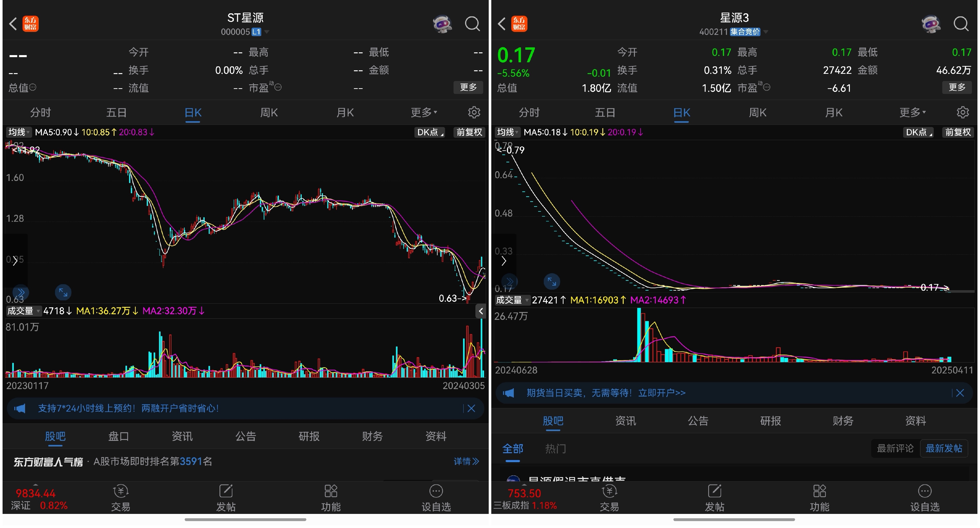Viewport: 980px width, 528px height.
Task: Click search icon in ST星源 panel
Action: coord(472,24)
